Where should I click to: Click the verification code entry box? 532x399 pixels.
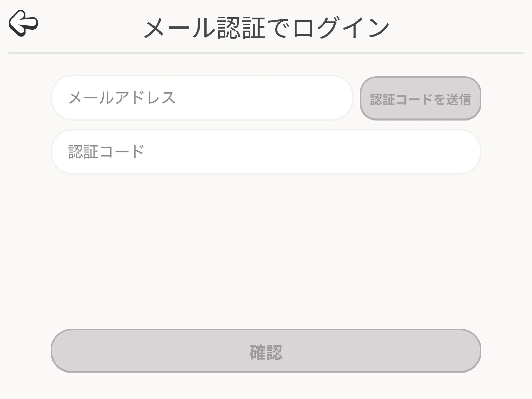[x=266, y=152]
